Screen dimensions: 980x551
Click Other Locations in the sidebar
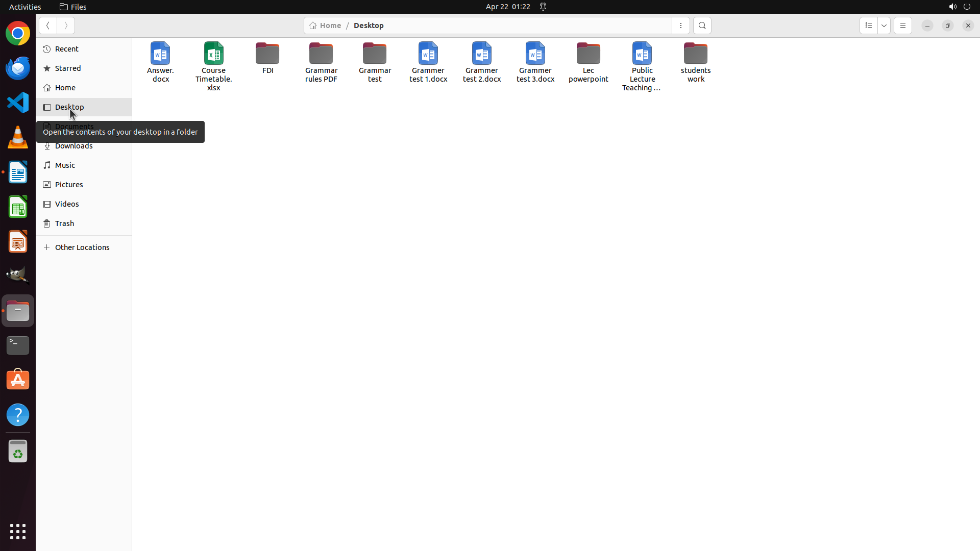click(x=82, y=247)
